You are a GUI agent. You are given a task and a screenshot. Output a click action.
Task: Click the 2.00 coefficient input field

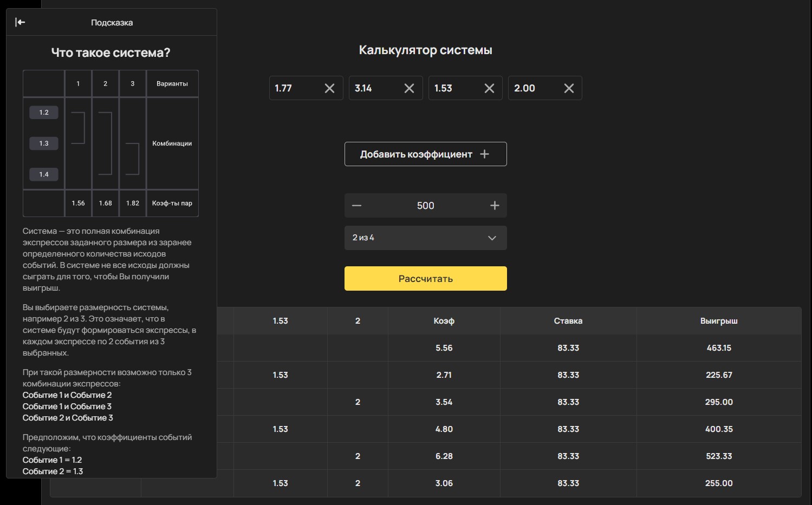(545, 88)
